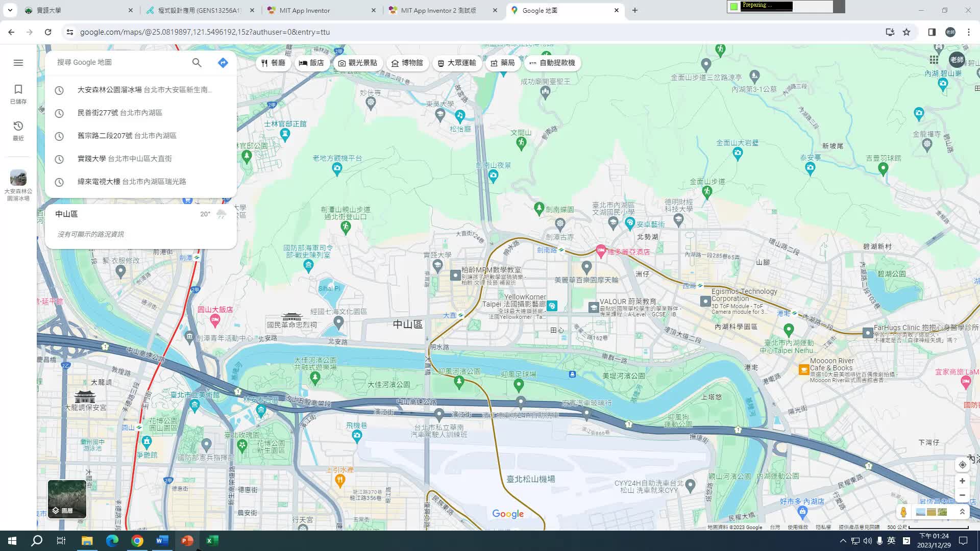Open the Google account avatar
This screenshot has width=980, height=551.
pyautogui.click(x=957, y=60)
